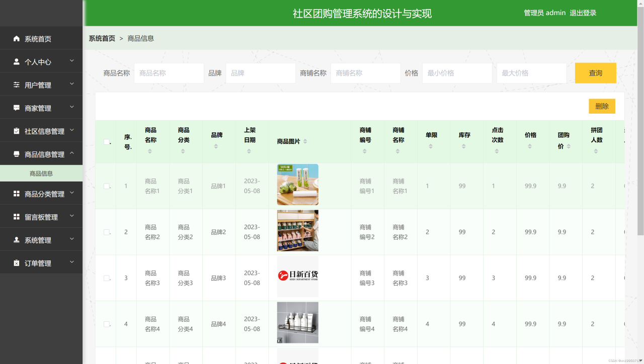
Task: Sort by 团购价 using its sort arrows
Action: (569, 146)
